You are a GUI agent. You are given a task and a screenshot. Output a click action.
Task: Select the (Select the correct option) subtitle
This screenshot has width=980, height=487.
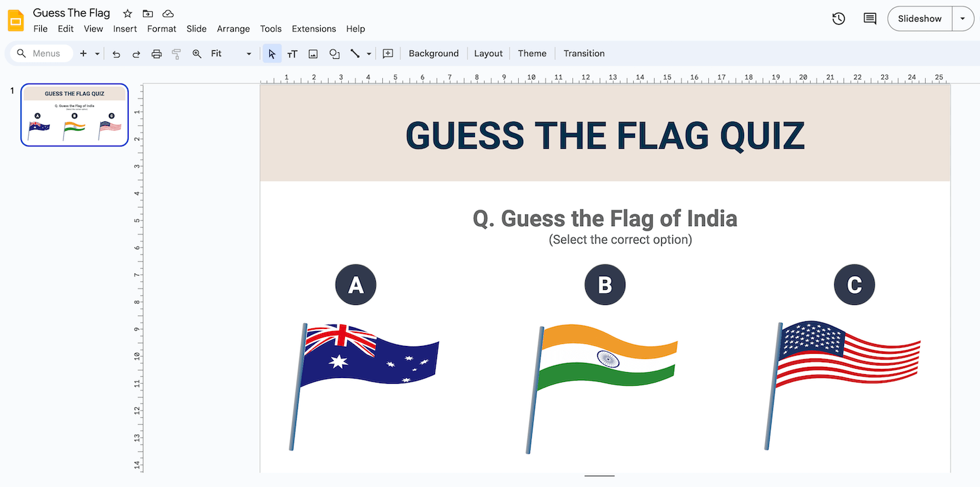(620, 240)
